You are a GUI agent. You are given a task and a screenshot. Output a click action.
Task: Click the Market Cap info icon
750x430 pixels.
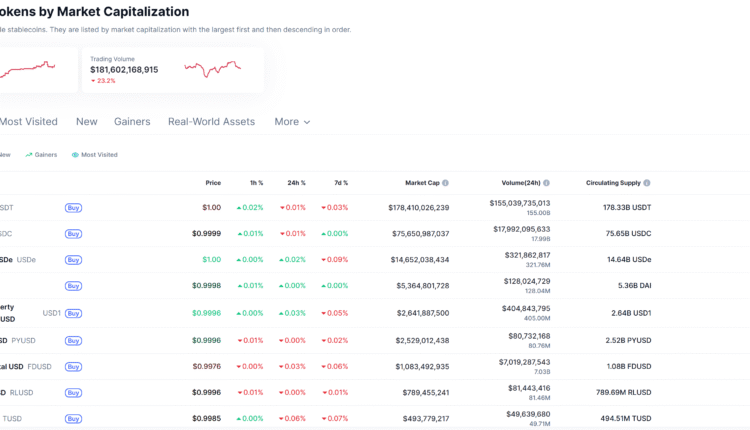point(445,183)
